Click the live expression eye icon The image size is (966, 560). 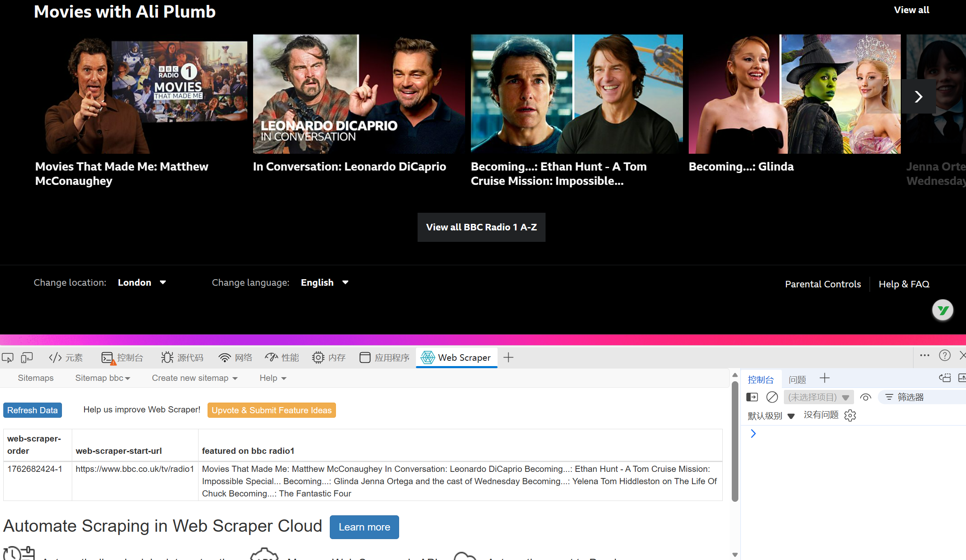[866, 397]
